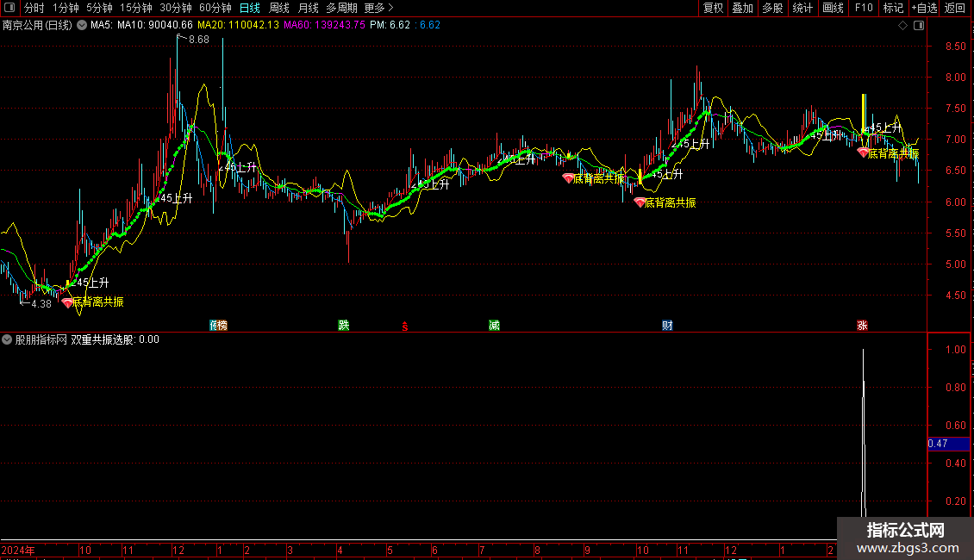Select the 分时 intraday tab
Viewport: 974px width, 560px height.
tap(34, 8)
